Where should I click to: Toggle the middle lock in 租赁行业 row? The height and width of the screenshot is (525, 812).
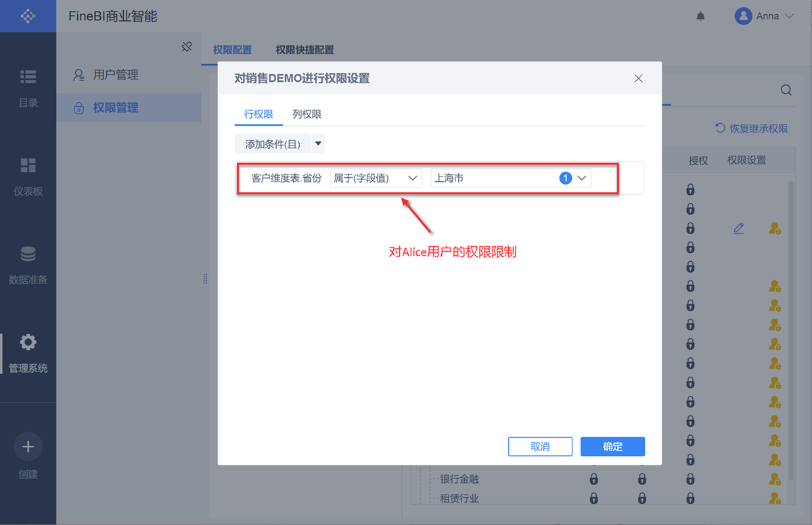pyautogui.click(x=642, y=499)
